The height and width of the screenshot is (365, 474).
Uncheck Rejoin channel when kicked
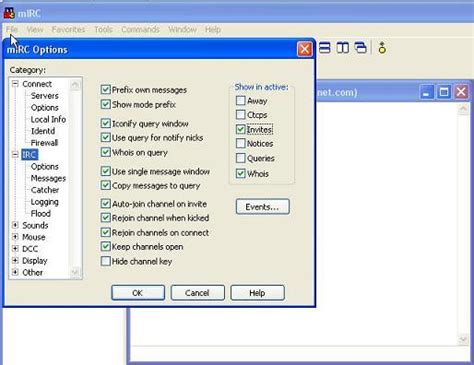[x=106, y=218]
